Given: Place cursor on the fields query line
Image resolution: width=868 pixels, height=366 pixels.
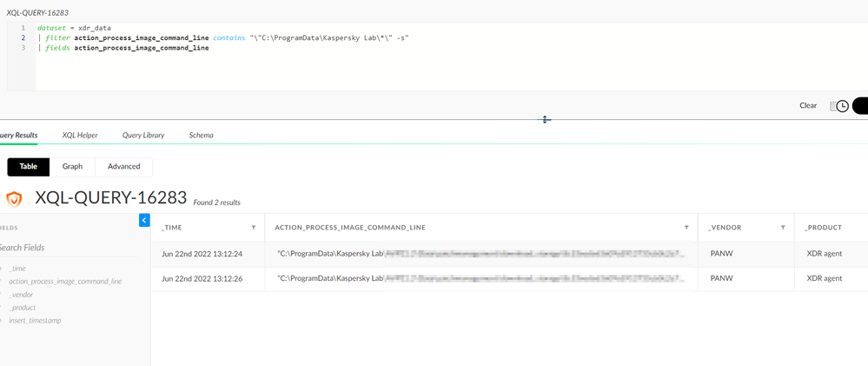Looking at the screenshot, I should coord(123,48).
